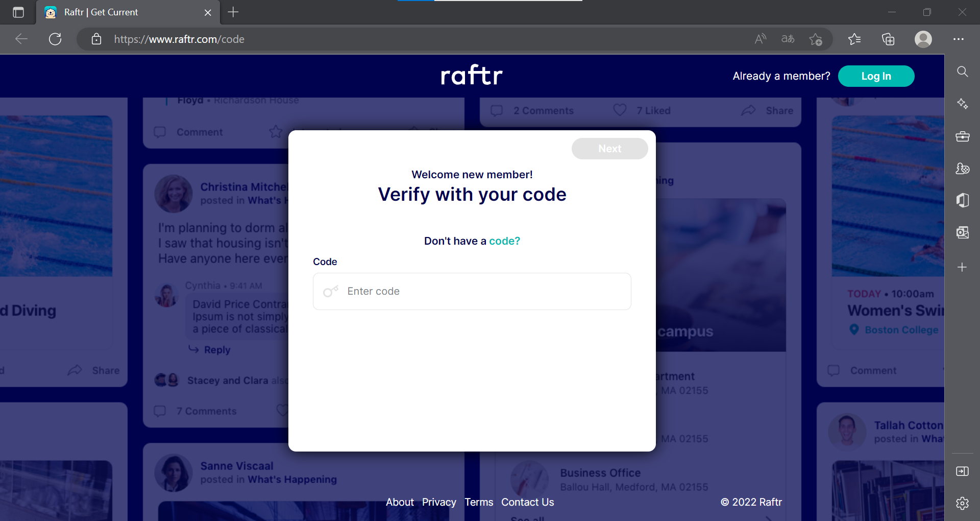This screenshot has height=521, width=980.
Task: Open the Settings and more ellipsis menu
Action: [x=958, y=39]
